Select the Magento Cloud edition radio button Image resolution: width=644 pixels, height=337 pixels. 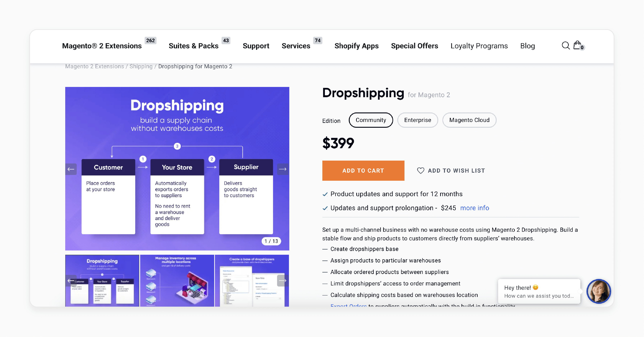coord(469,120)
